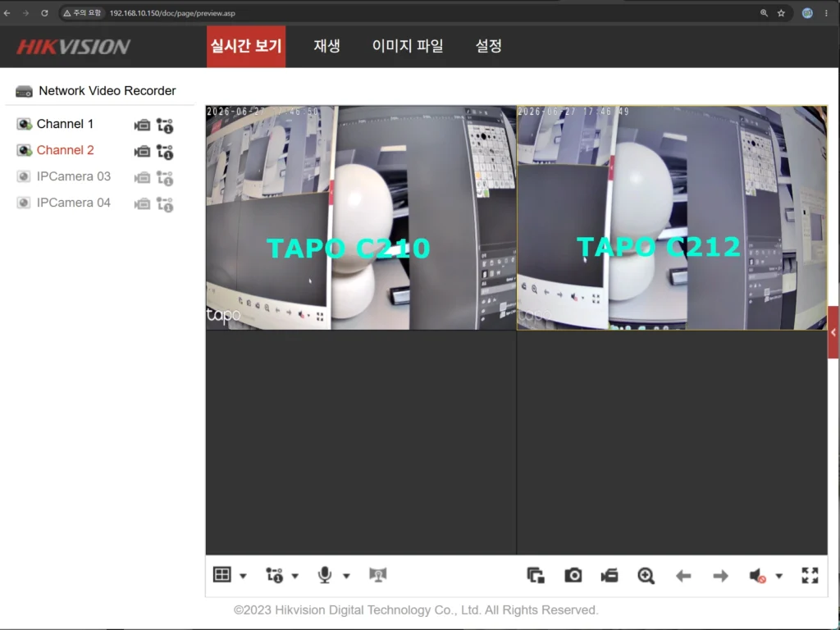The width and height of the screenshot is (840, 630).
Task: Click the Hikvision logo
Action: (x=73, y=47)
